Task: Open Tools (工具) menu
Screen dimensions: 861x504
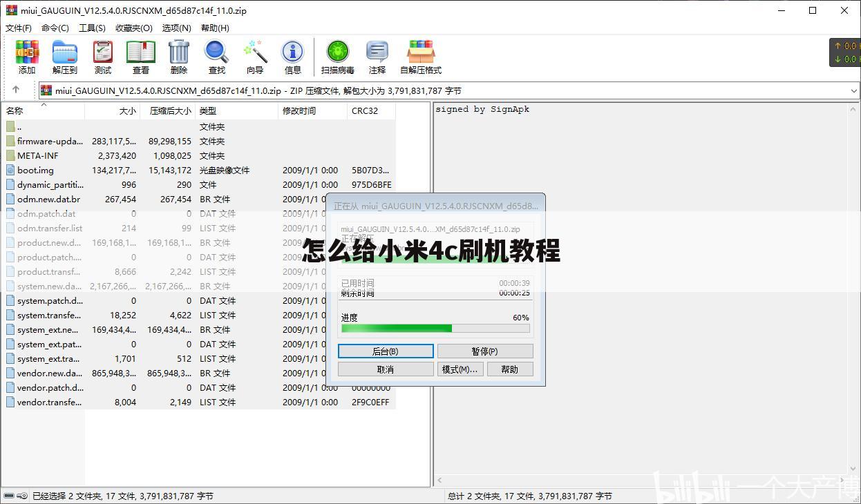Action: (x=92, y=28)
